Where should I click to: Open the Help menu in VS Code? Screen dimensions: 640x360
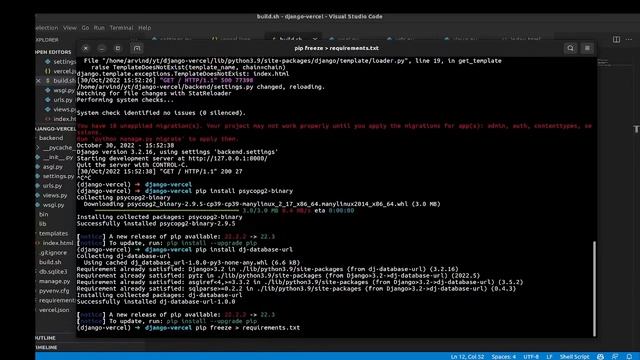coord(144,28)
